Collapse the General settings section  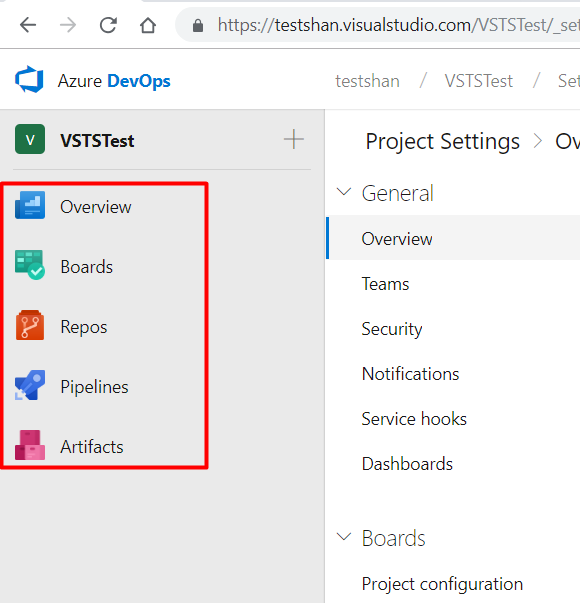[x=344, y=192]
